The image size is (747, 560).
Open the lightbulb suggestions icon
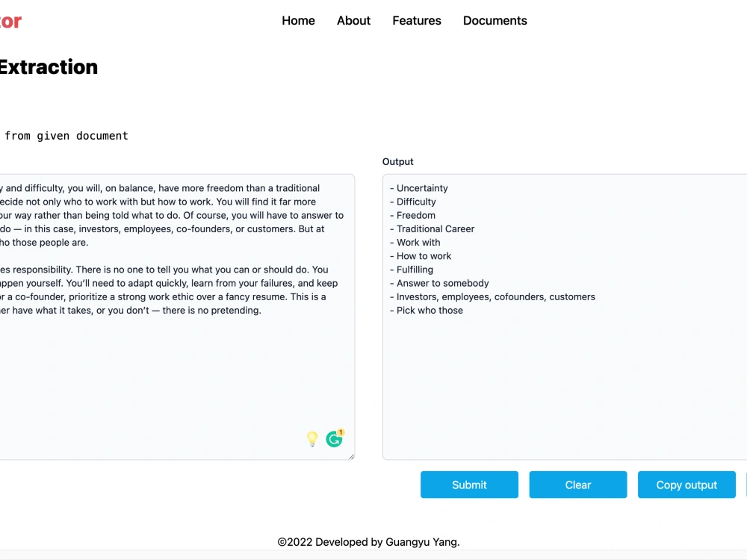(313, 439)
